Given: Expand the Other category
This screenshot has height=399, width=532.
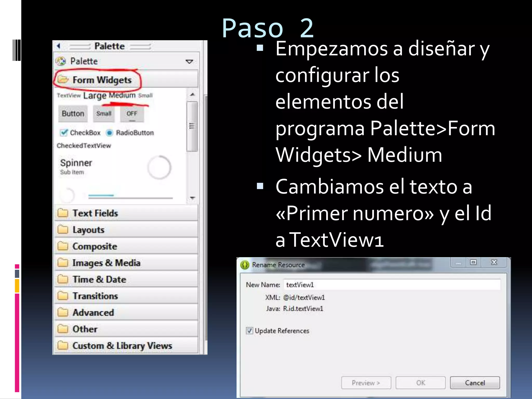Looking at the screenshot, I should [126, 329].
